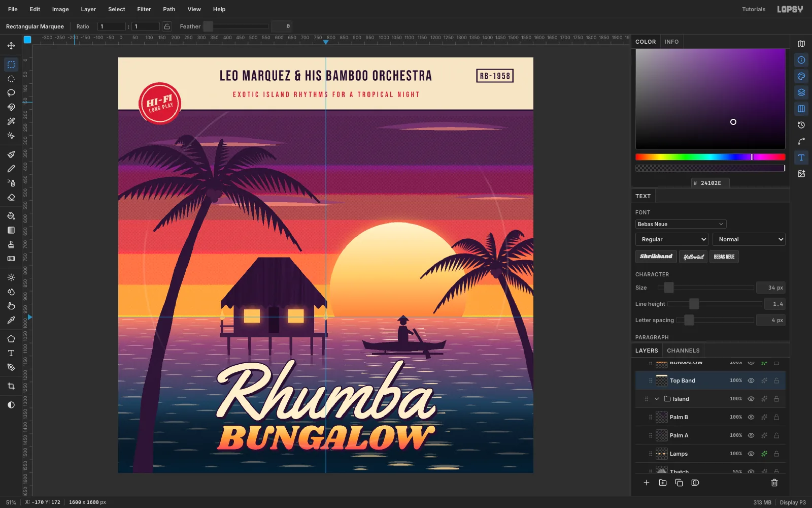Open the Path menu

pos(169,9)
